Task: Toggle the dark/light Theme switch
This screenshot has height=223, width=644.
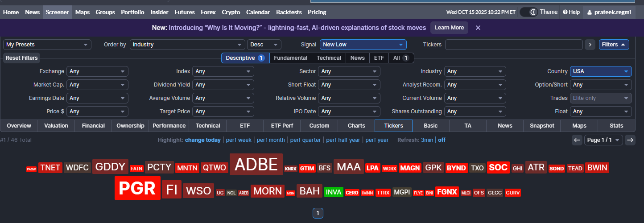Action: coord(529,12)
